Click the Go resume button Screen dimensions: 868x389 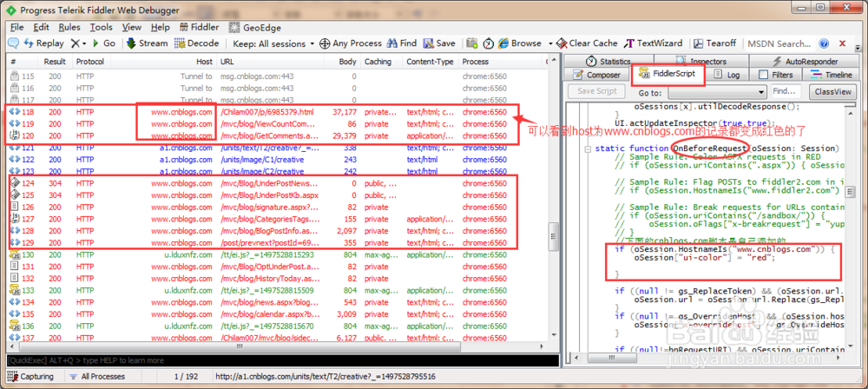tap(103, 43)
